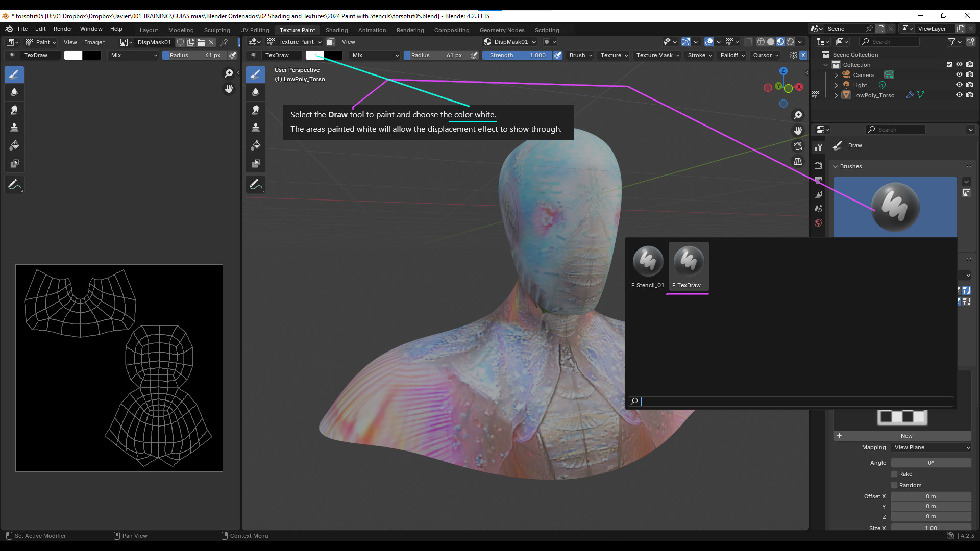Toggle Strength pressure sensitivity pen icon
The width and height of the screenshot is (980, 551).
click(558, 55)
